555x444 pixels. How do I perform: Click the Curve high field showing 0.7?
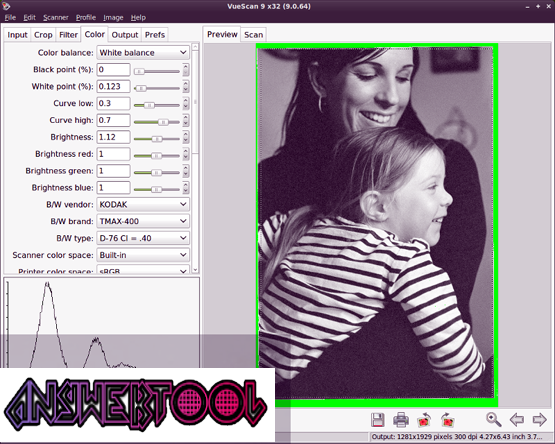coord(113,120)
